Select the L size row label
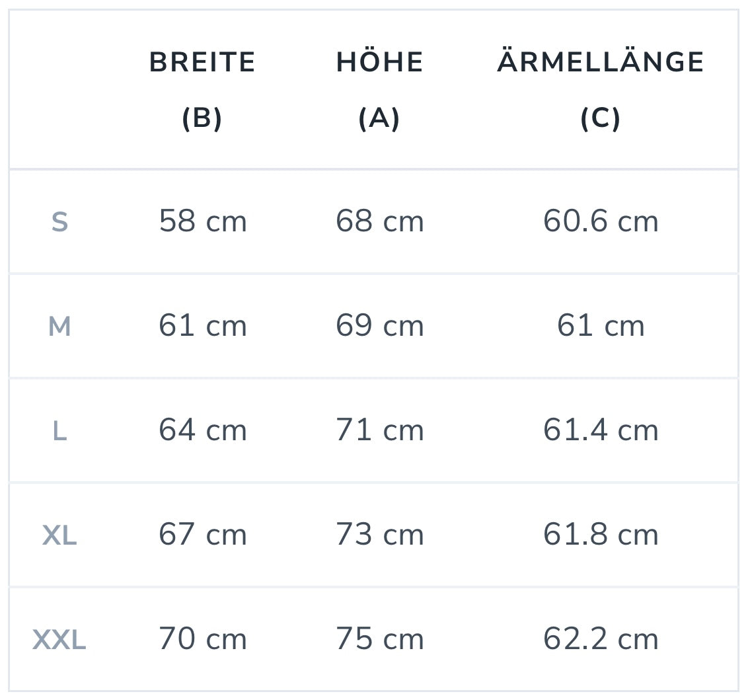748x700 pixels. (59, 431)
